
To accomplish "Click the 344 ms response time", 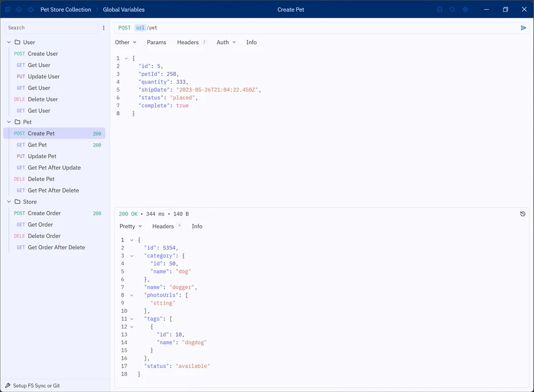I will click(x=155, y=214).
